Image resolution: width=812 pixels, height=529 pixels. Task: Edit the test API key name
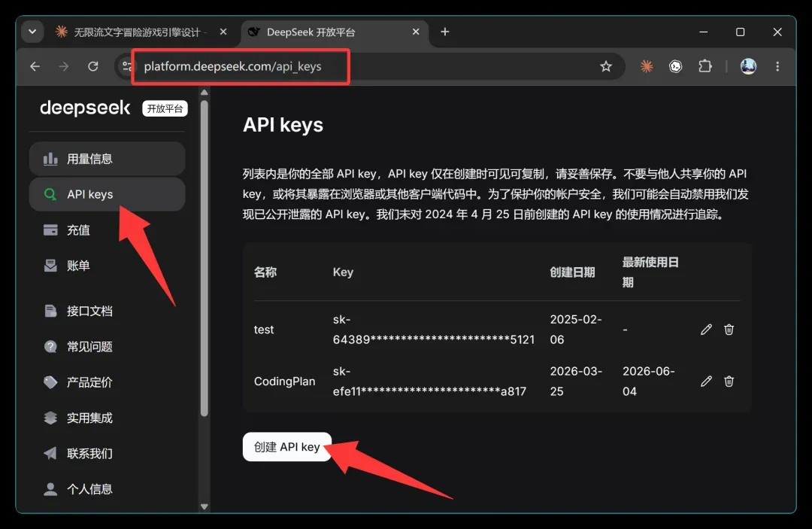pos(706,330)
